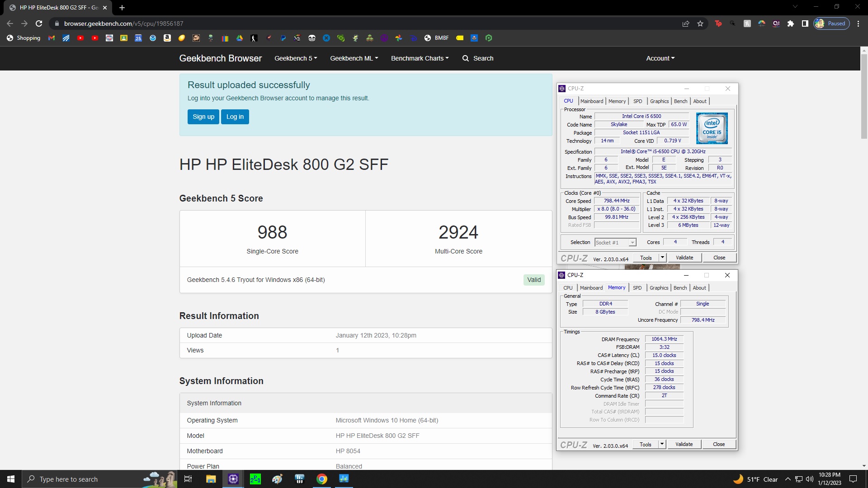Open Graphics tab in top CPU-Z window
Image resolution: width=868 pixels, height=488 pixels.
tap(659, 101)
